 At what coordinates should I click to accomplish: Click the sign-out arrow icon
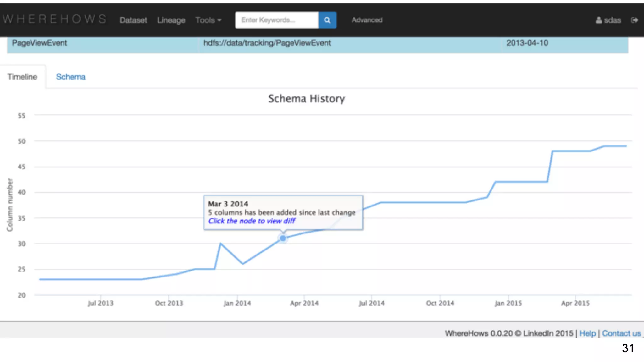click(x=634, y=20)
